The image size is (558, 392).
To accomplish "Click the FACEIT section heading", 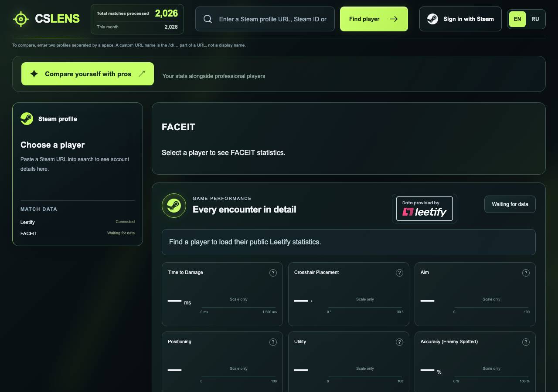I will tap(178, 127).
